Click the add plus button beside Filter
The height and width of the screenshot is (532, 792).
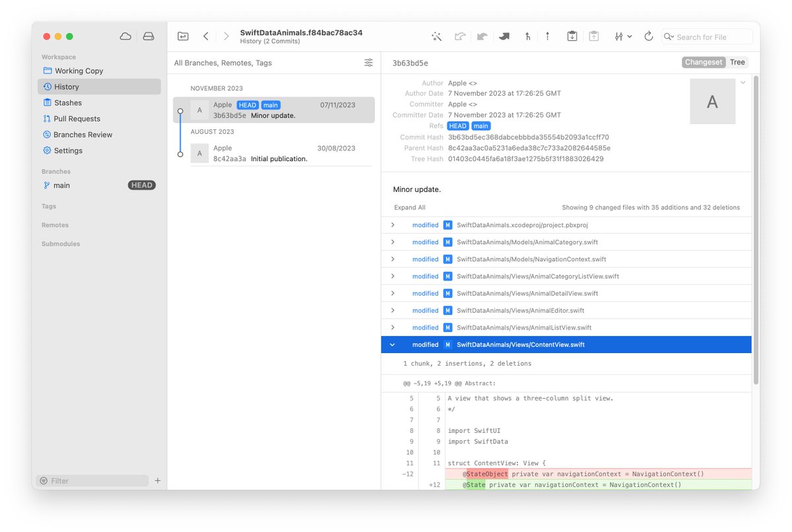pyautogui.click(x=158, y=481)
